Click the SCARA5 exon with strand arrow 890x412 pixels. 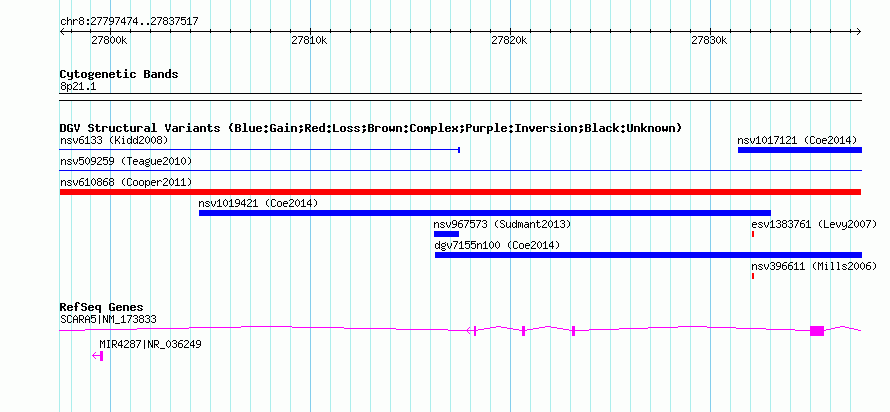[472, 331]
